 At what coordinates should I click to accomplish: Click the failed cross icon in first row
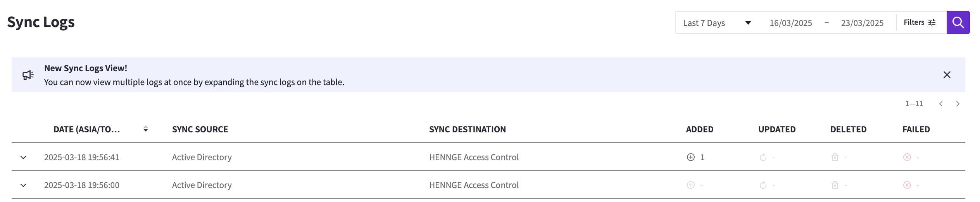[x=907, y=157]
